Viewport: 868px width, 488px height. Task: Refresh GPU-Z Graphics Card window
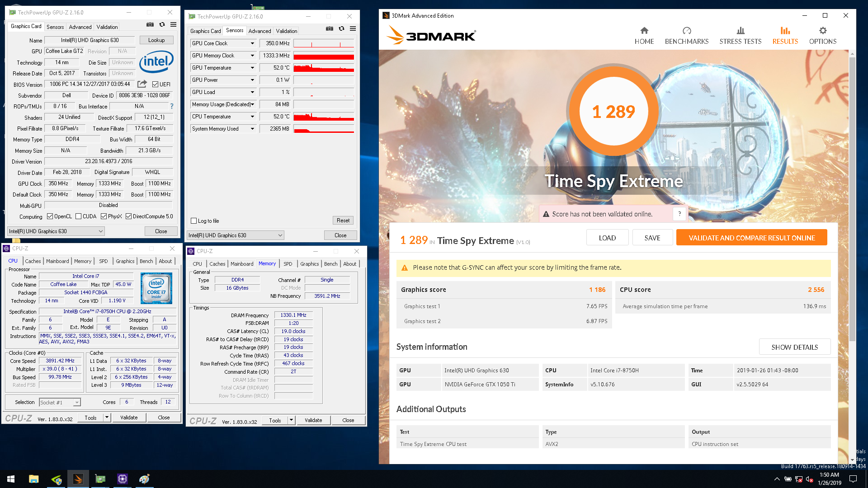pos(162,24)
